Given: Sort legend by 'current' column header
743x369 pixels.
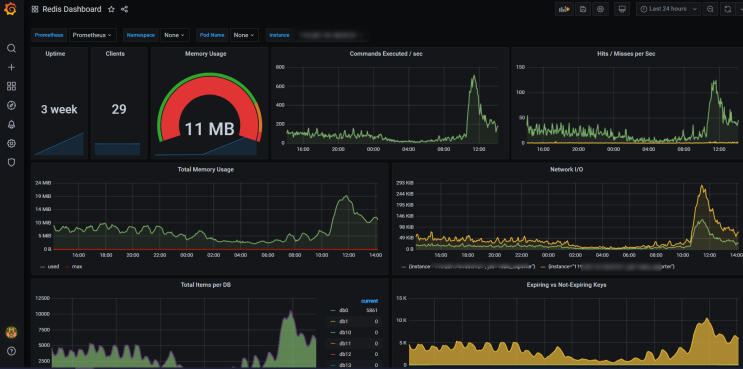Looking at the screenshot, I should pos(370,301).
